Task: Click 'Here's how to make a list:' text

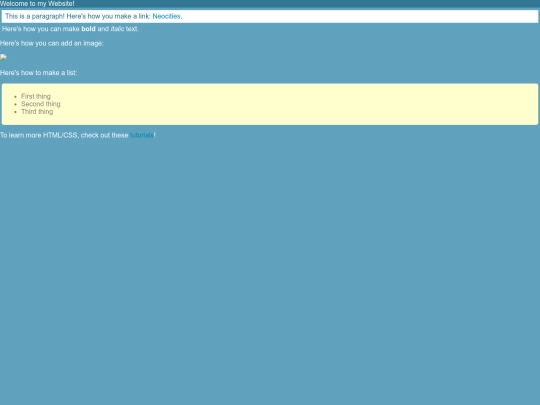Action: [x=39, y=73]
